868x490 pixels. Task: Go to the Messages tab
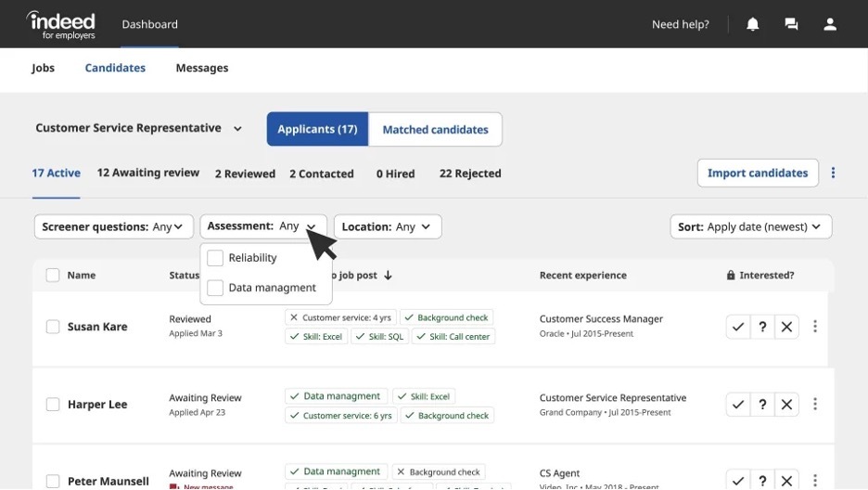point(202,68)
